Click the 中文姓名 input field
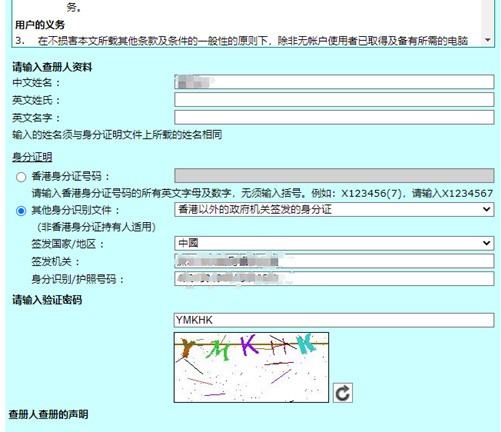Image resolution: width=501 pixels, height=432 pixels. pyautogui.click(x=334, y=82)
